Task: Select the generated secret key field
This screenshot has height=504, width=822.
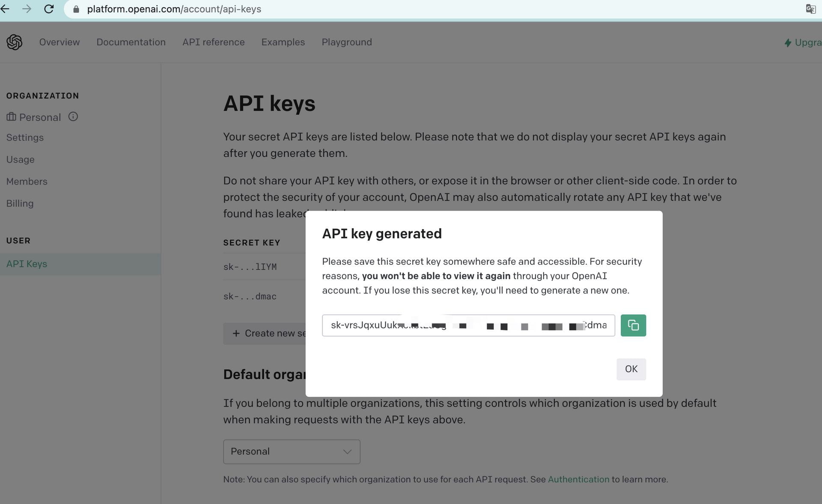Action: (x=468, y=325)
